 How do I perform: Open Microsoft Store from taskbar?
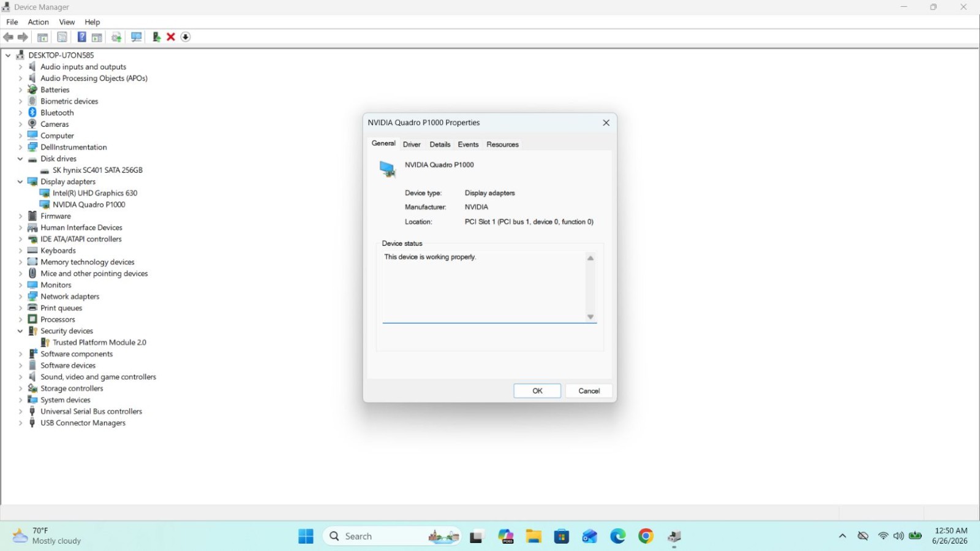click(562, 536)
